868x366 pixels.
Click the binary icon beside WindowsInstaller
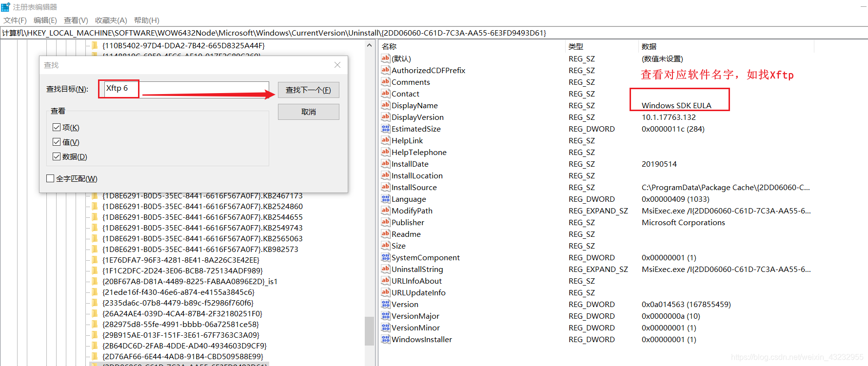coord(386,339)
